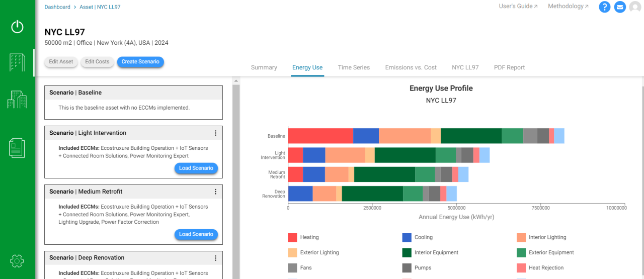Click the Edit Costs button
Image resolution: width=644 pixels, height=279 pixels.
point(97,62)
